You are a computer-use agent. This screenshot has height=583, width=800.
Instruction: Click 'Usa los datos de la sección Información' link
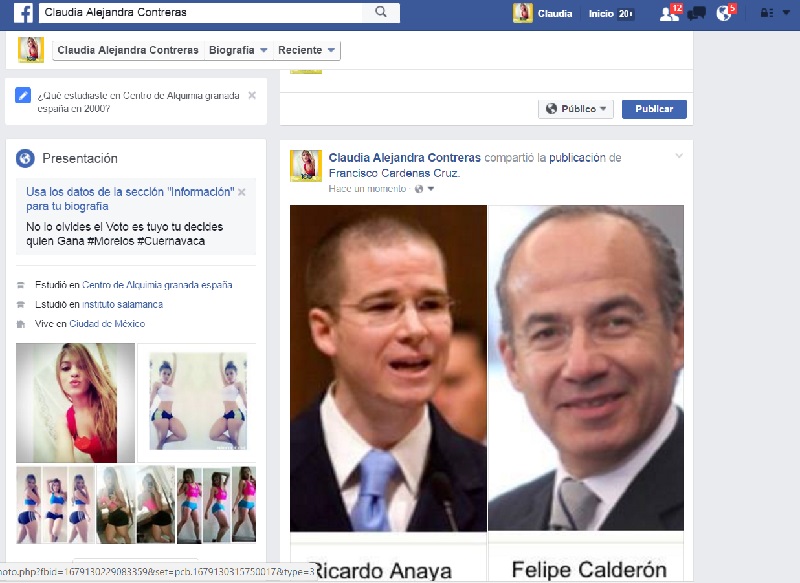(130, 199)
